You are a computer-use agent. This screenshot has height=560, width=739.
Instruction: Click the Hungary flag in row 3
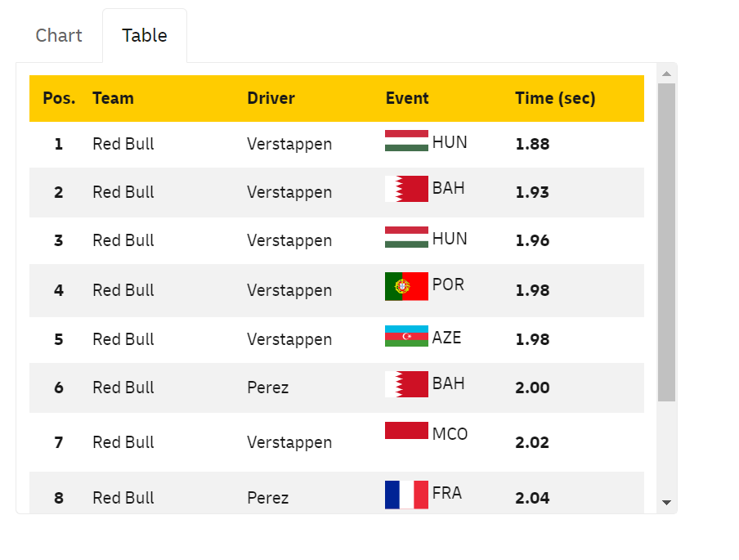point(406,237)
